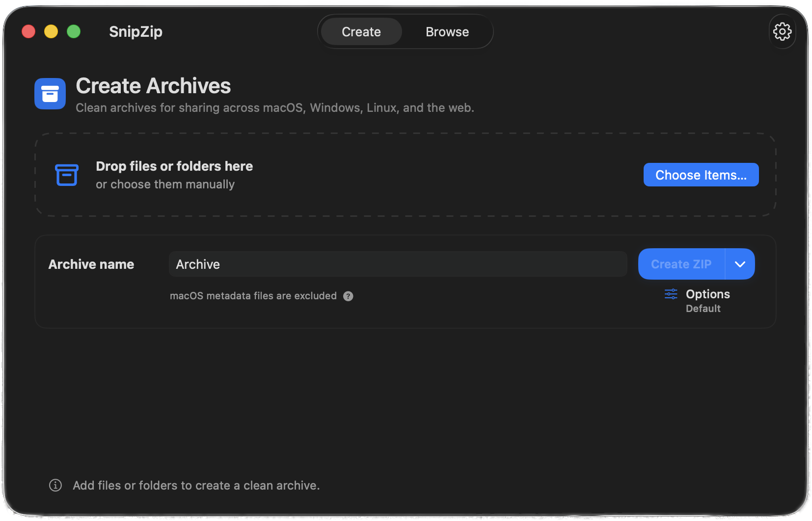Click the Create ZIP button

click(681, 264)
